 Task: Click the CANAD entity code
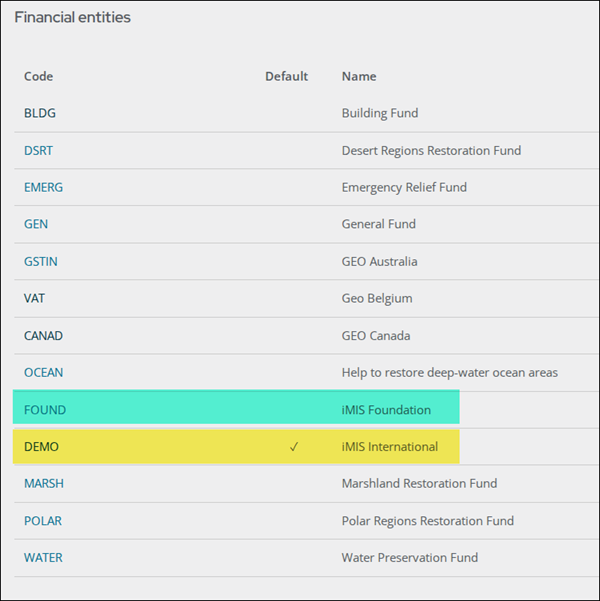click(43, 335)
